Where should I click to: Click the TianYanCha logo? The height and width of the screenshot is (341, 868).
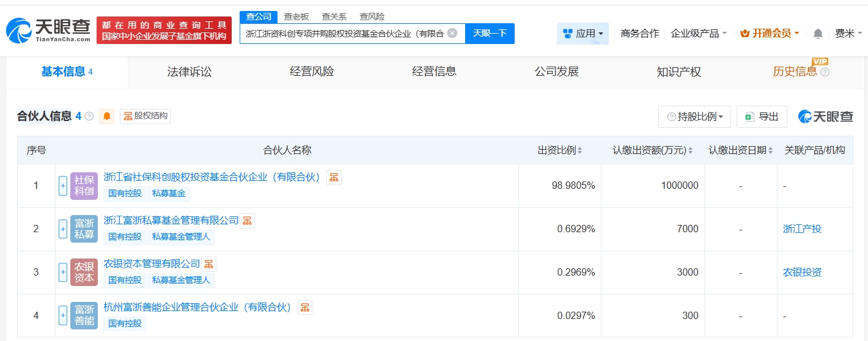click(x=49, y=30)
